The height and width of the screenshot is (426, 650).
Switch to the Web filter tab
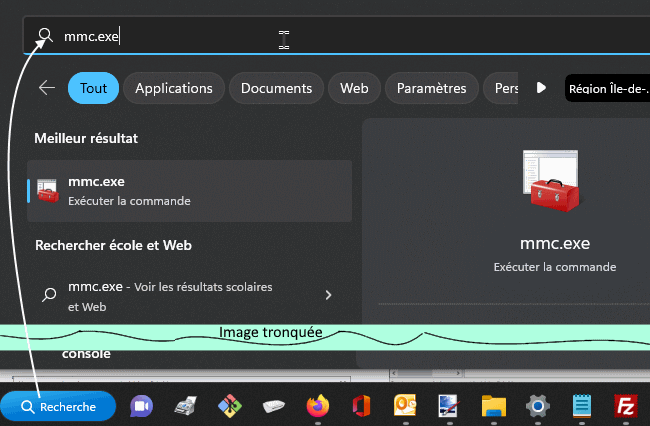[x=354, y=88]
